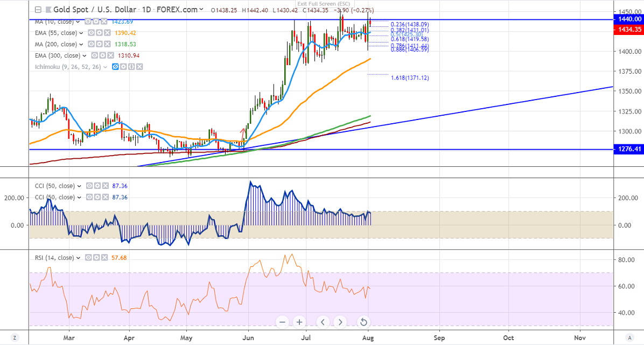The image size is (644, 345).
Task: Expand the RSI (14, close) chevron menu
Action: point(78,258)
